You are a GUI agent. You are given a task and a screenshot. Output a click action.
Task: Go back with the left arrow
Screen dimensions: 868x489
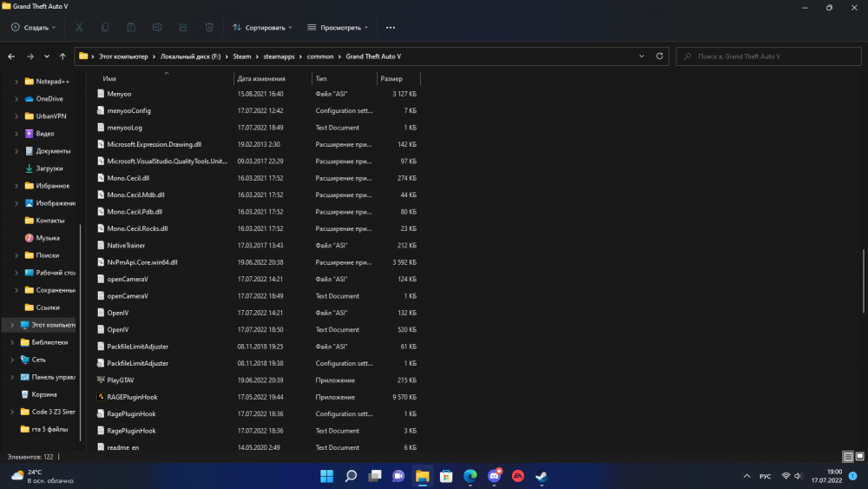coord(11,56)
